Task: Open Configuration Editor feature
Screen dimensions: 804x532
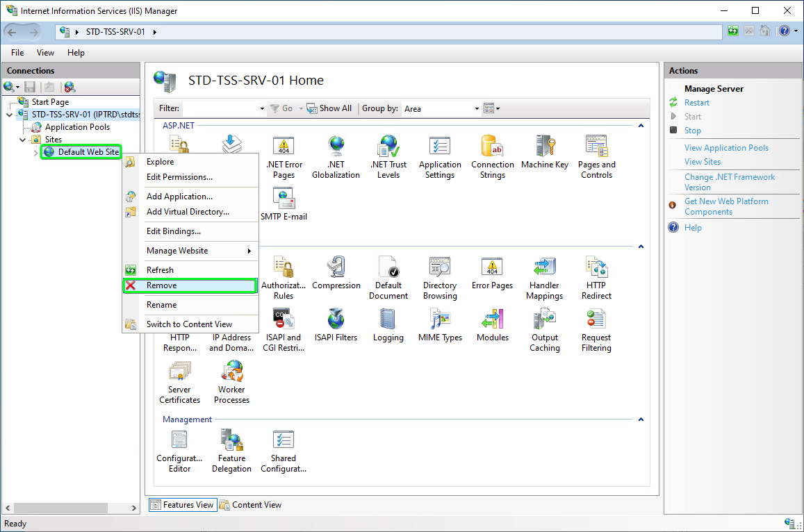Action: click(179, 451)
